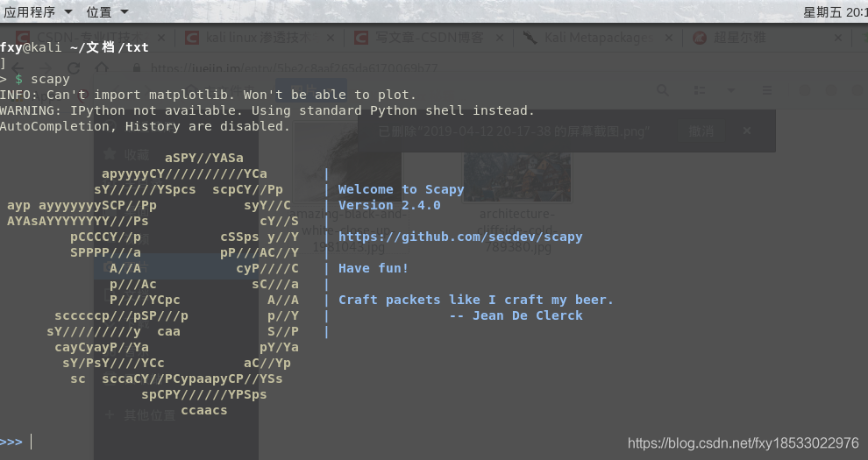
Task: Close the Kali Metapackages browser tab
Action: [669, 38]
